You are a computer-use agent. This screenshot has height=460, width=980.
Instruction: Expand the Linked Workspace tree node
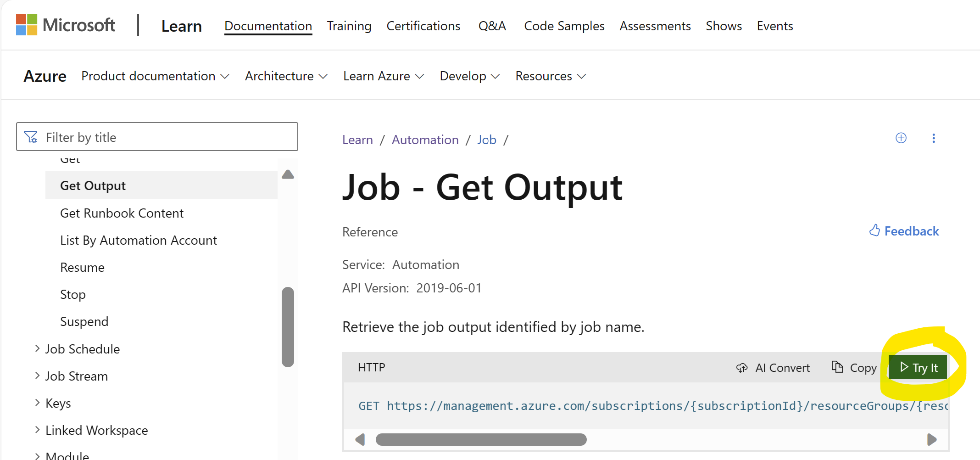point(37,430)
